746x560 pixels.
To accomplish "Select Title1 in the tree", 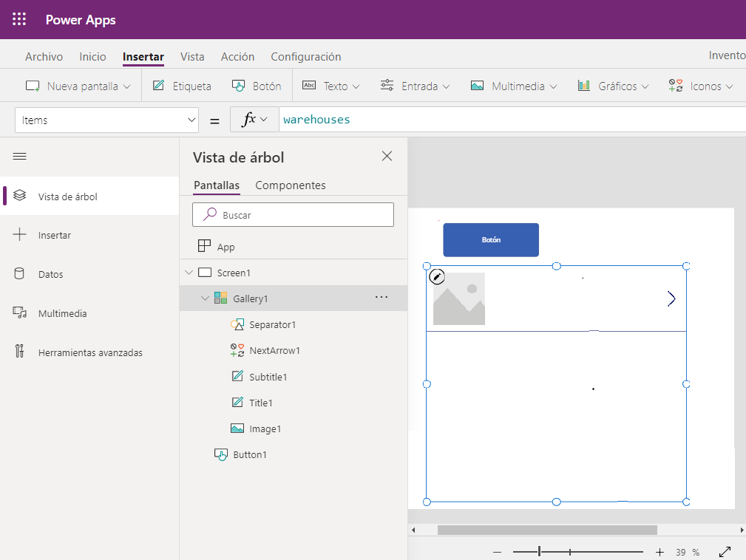I will 294,403.
